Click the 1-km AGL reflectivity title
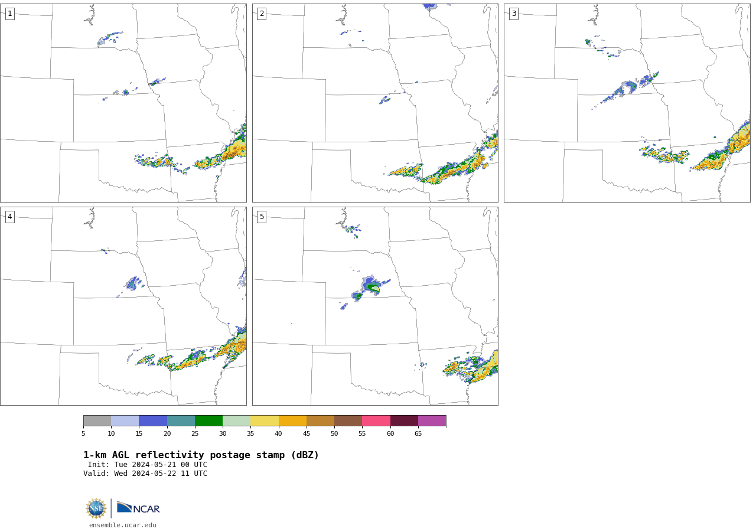 201,455
